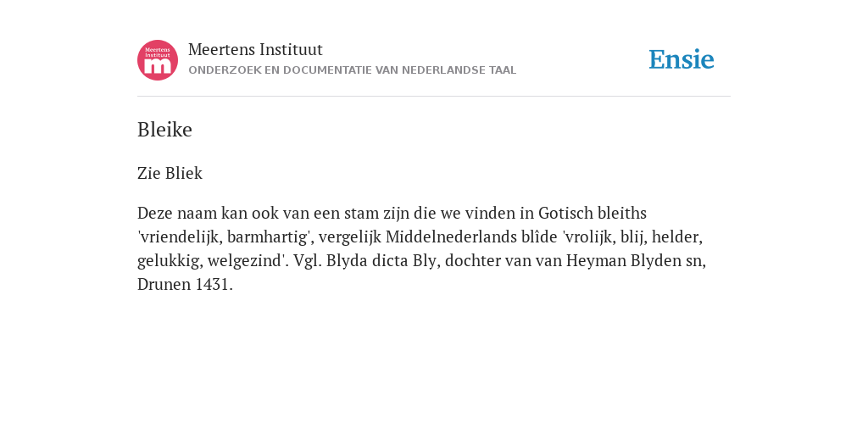Open the Ensie logo link

682,59
